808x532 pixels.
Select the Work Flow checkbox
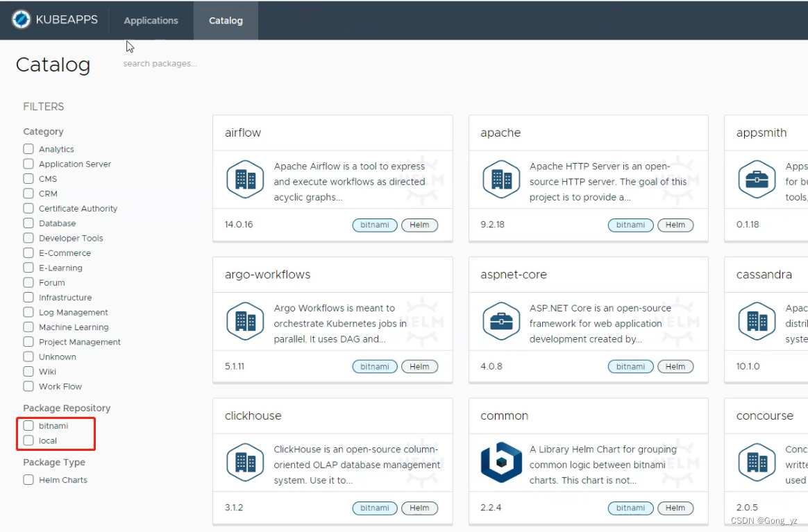[28, 386]
